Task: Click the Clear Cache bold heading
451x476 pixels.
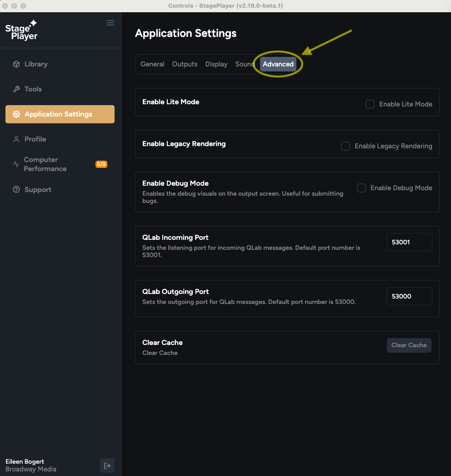Action: 162,342
